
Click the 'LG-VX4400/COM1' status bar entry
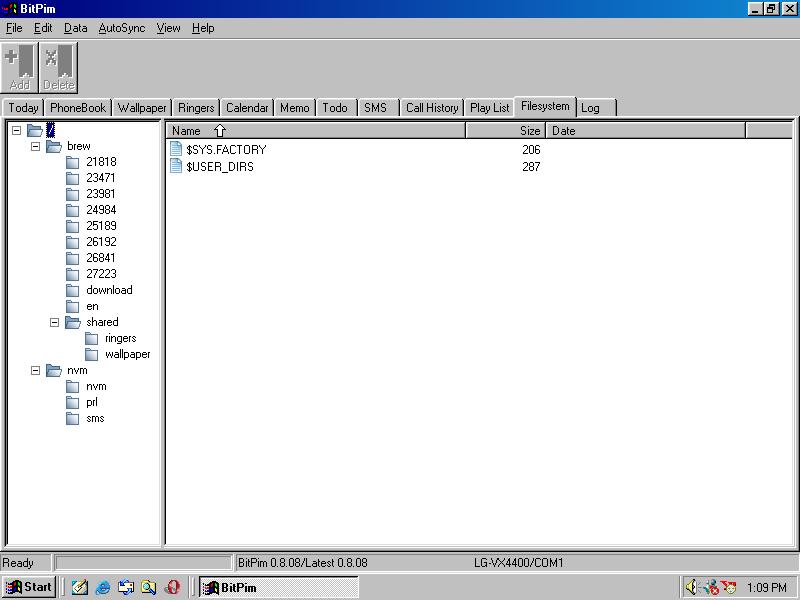pos(518,563)
